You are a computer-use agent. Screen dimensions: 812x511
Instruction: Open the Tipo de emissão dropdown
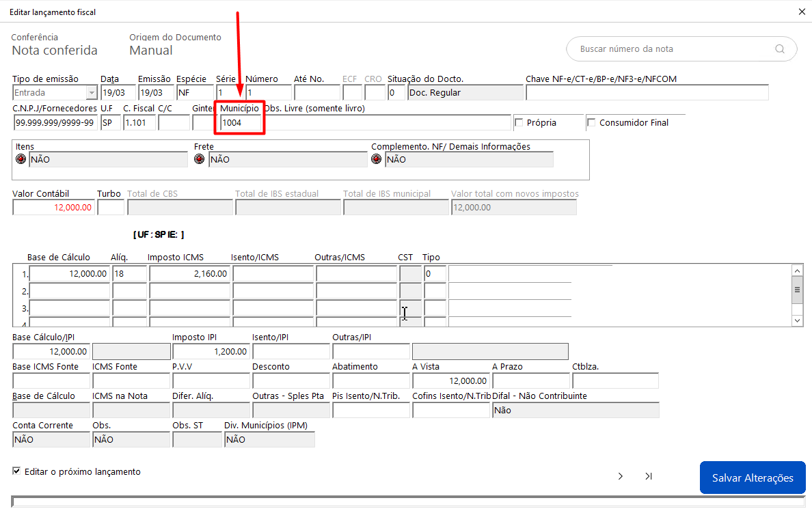tap(92, 93)
